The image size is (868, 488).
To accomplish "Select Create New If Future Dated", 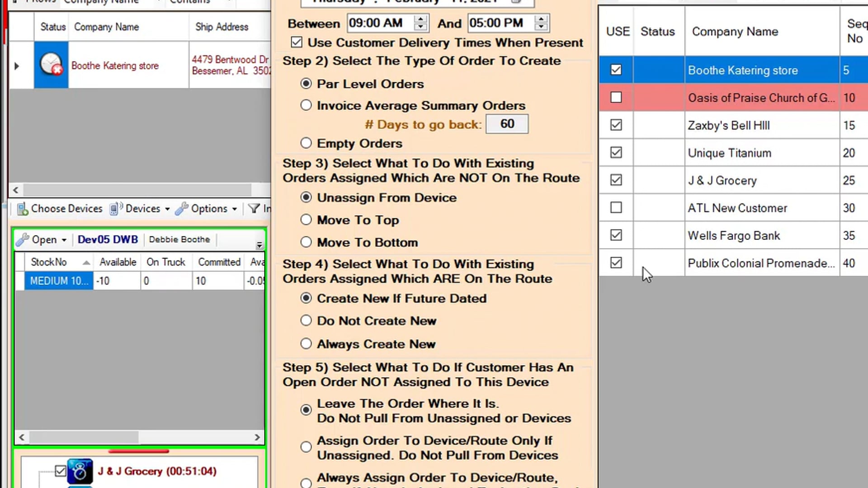I will point(306,298).
